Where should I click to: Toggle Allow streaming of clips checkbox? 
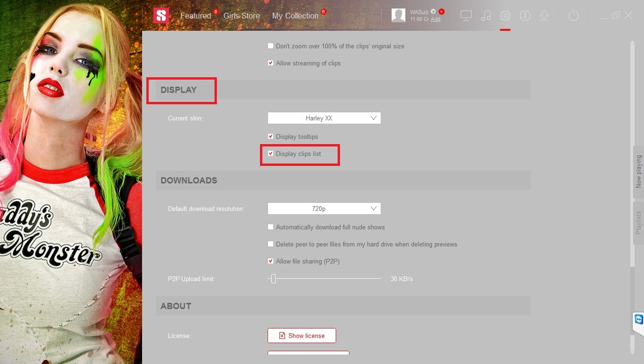coord(270,63)
